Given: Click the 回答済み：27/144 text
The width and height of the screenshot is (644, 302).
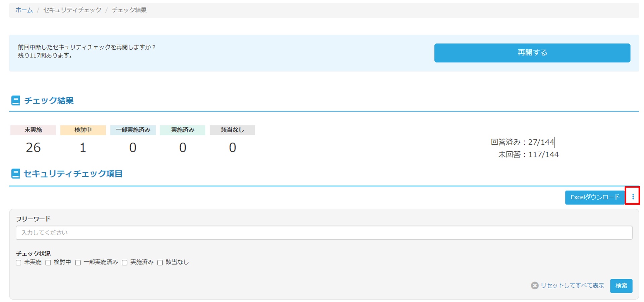Looking at the screenshot, I should pos(523,142).
